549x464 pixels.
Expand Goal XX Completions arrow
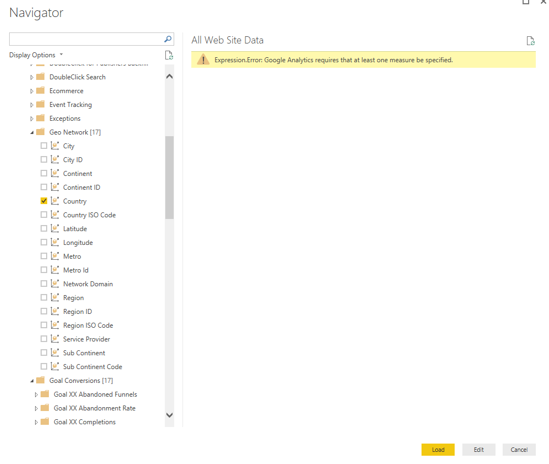(36, 422)
